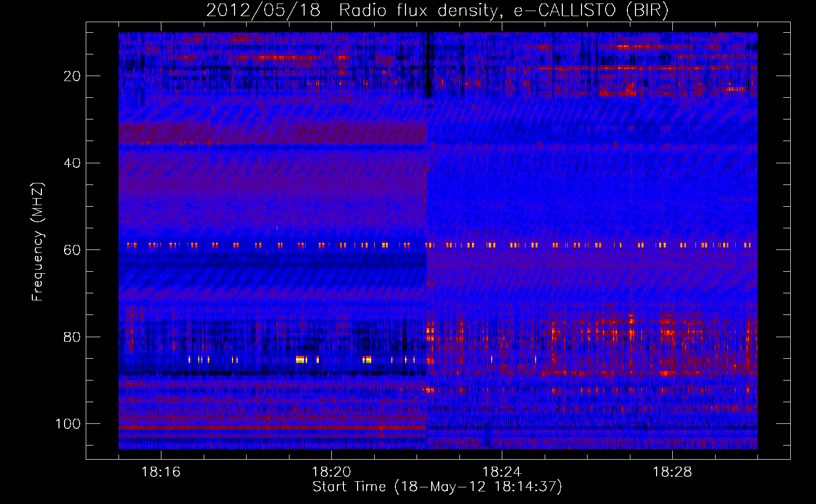
Task: Click the "Frequency (MHZ)" axis label
Action: coord(38,242)
